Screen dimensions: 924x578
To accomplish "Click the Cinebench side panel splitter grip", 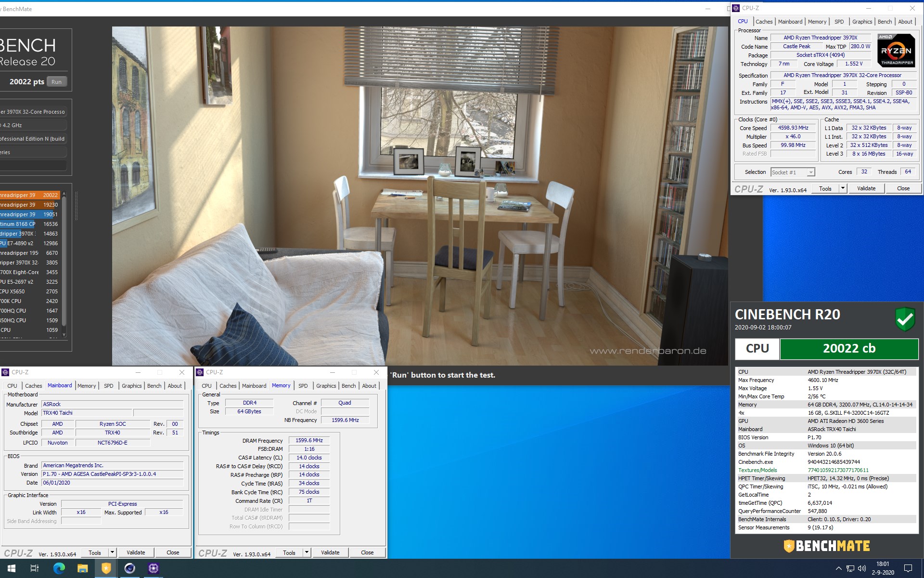I will tap(76, 206).
